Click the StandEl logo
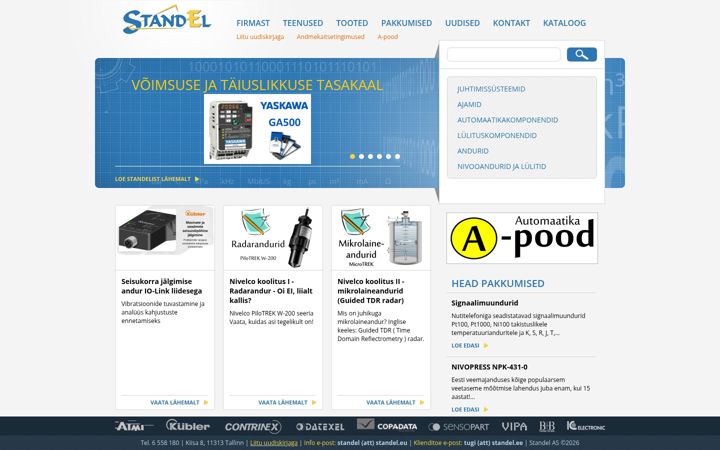The image size is (720, 450). (167, 19)
